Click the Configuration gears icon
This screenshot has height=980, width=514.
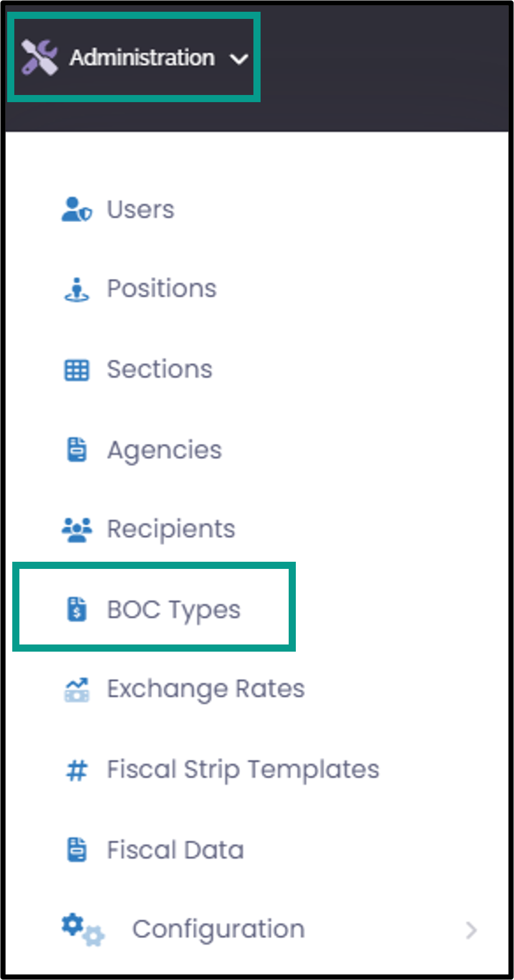click(x=83, y=929)
